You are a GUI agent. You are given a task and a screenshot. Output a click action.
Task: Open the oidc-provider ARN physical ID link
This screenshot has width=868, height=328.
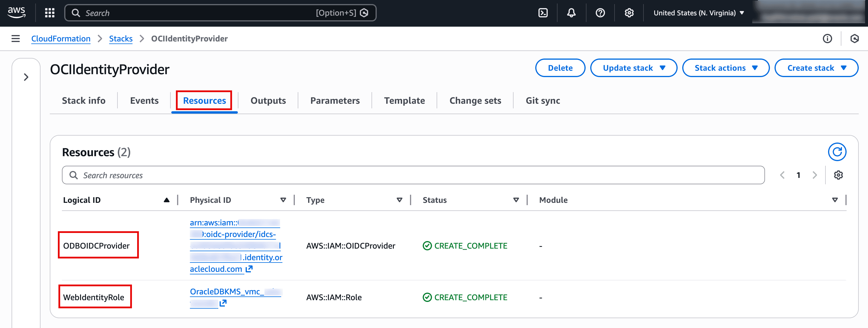click(x=236, y=246)
